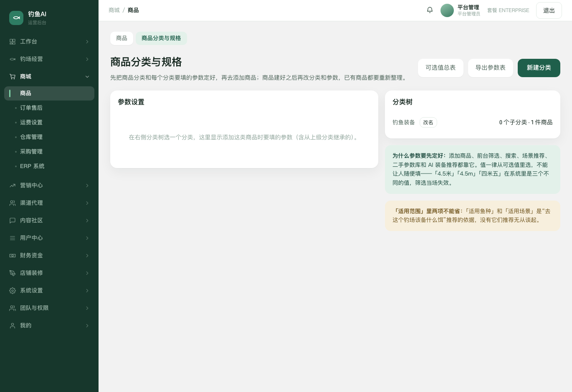
Task: Expand the 钓场经营 menu chevron
Action: (87, 59)
